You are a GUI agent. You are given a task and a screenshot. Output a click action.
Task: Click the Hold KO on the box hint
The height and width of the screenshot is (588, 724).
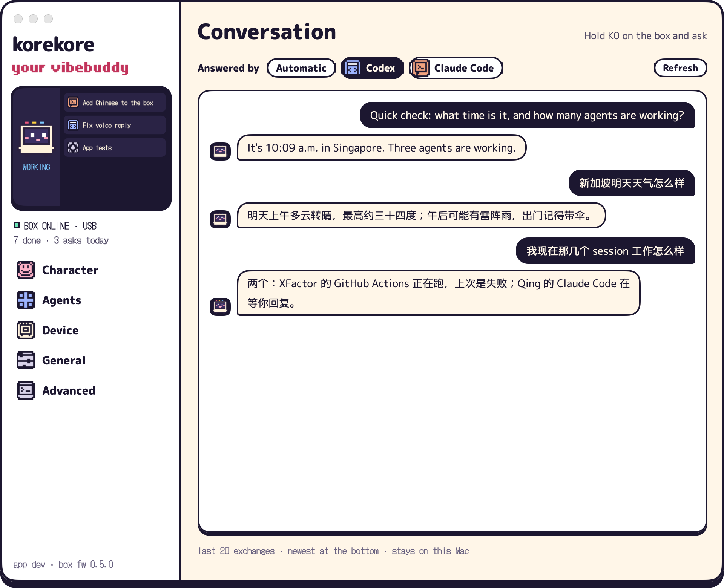click(x=646, y=36)
